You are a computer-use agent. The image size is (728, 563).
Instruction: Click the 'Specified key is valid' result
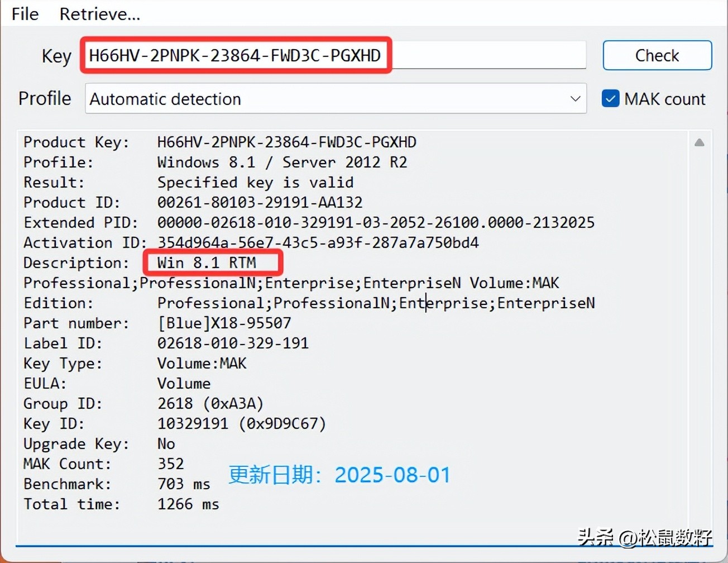click(x=255, y=183)
